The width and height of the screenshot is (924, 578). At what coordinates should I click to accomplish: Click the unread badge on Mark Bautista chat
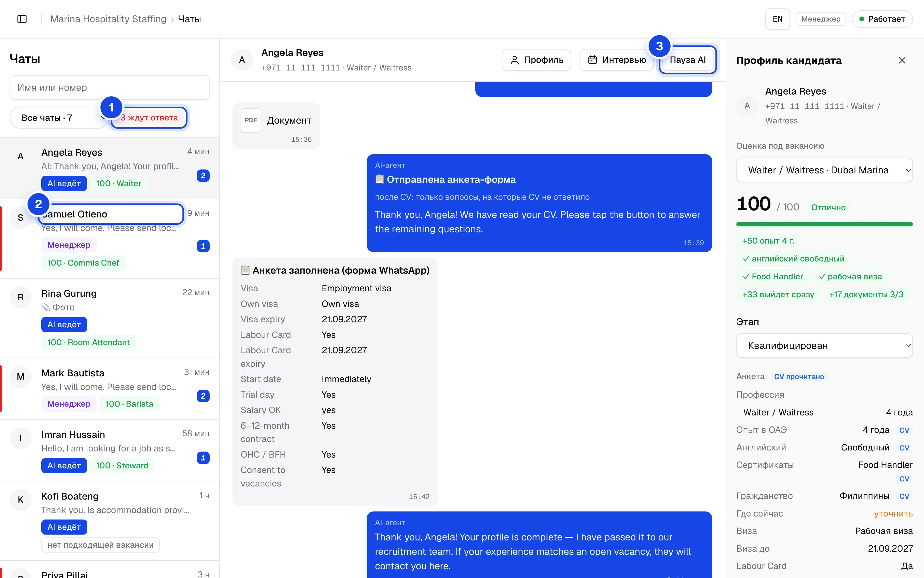pyautogui.click(x=203, y=396)
